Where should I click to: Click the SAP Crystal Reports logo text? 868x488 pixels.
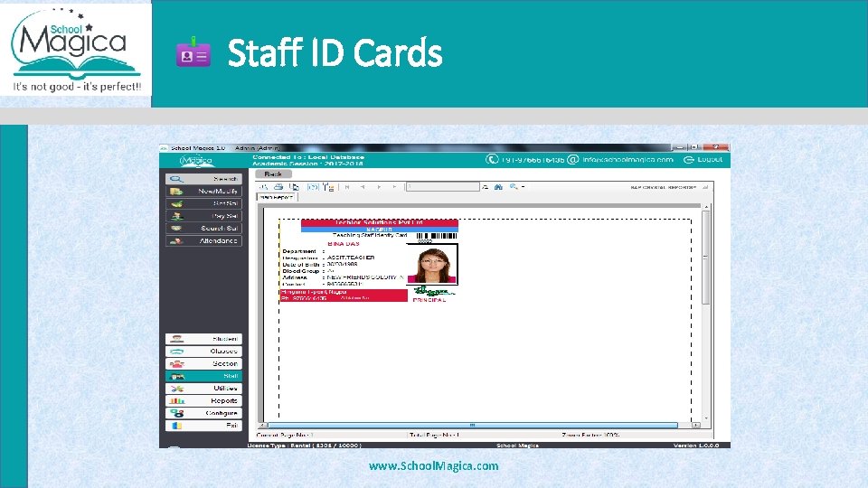click(663, 188)
